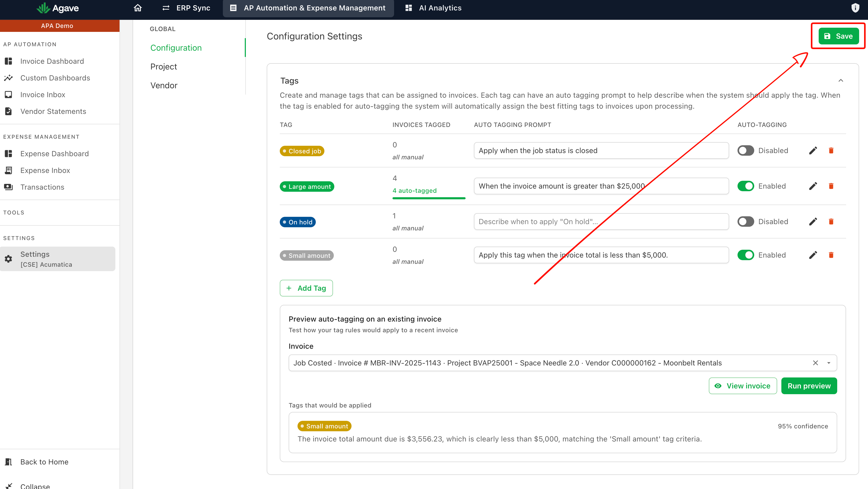Open the shield info icon

tap(855, 8)
